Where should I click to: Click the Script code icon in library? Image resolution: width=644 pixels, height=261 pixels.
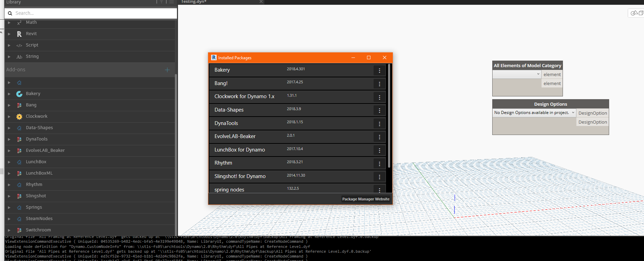click(19, 45)
